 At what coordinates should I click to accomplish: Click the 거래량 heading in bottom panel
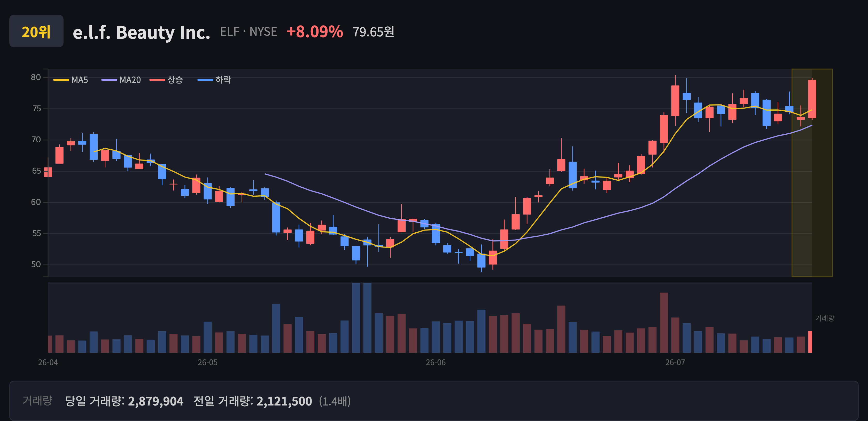tap(37, 401)
